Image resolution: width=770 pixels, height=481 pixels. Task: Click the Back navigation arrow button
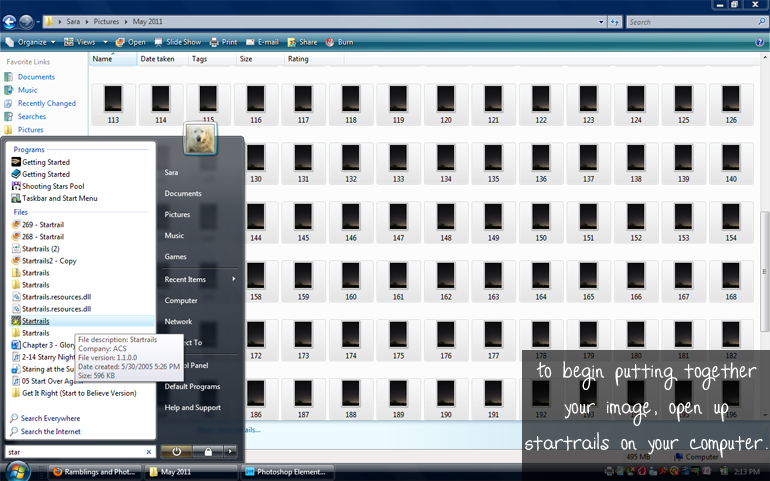9,22
